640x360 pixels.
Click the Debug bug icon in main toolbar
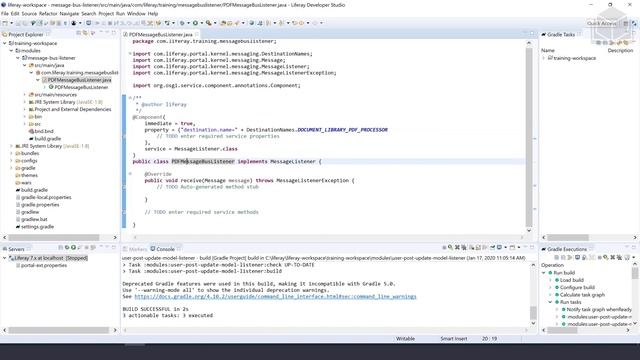tap(182, 23)
